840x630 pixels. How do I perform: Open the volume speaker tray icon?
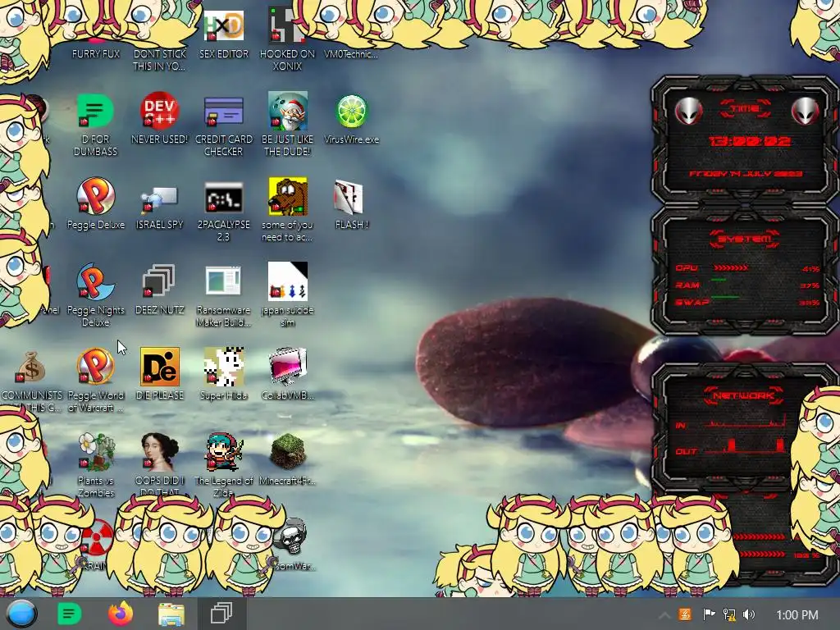pyautogui.click(x=749, y=614)
